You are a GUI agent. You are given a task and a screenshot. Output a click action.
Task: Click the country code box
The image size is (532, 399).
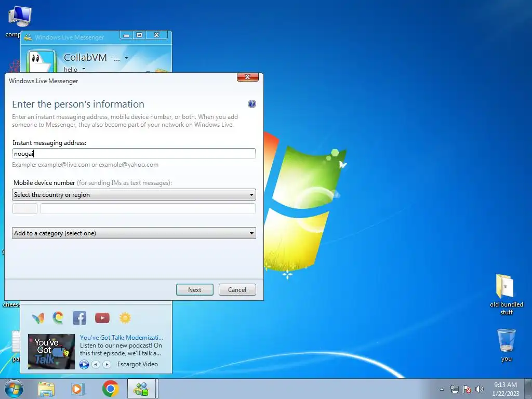tap(25, 209)
